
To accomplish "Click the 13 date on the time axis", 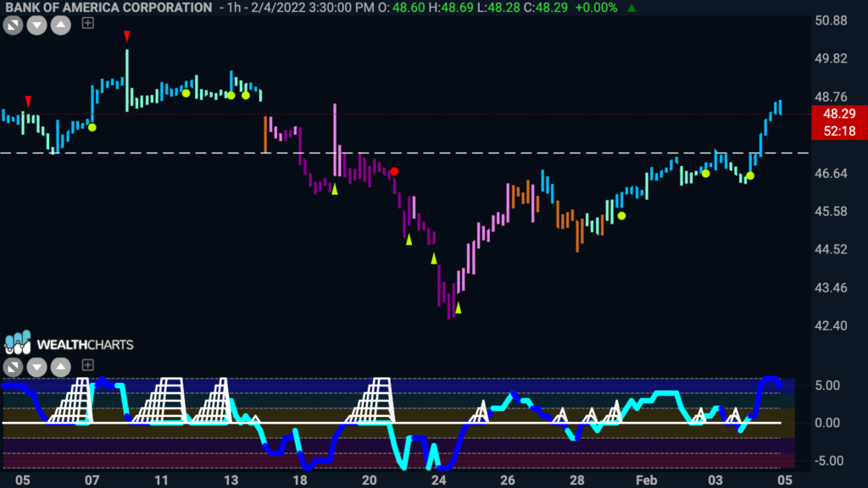I will tap(231, 480).
